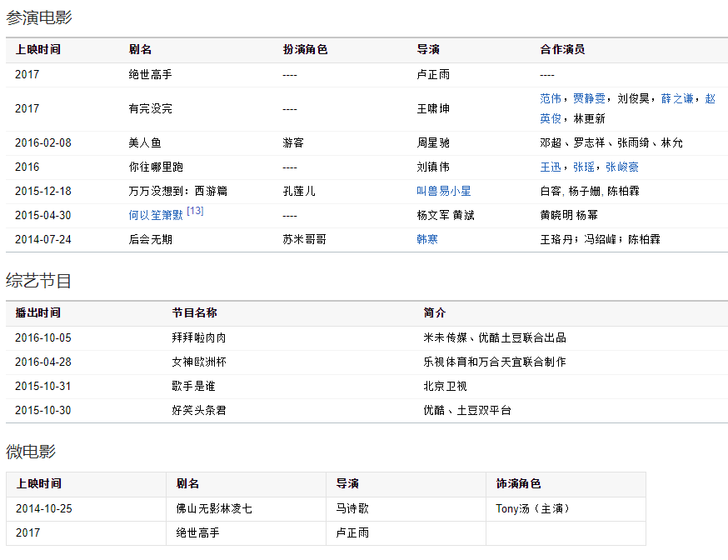The width and height of the screenshot is (728, 560).
Task: Click the 拜拜啦肉肉 show name
Action: (x=199, y=338)
